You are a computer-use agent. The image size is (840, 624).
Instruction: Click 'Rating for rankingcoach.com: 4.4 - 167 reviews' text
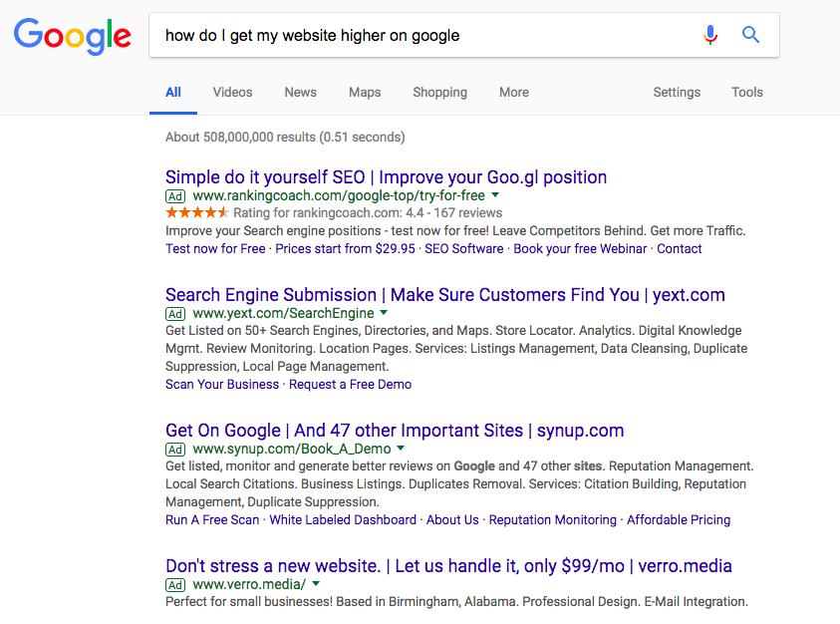(x=368, y=213)
